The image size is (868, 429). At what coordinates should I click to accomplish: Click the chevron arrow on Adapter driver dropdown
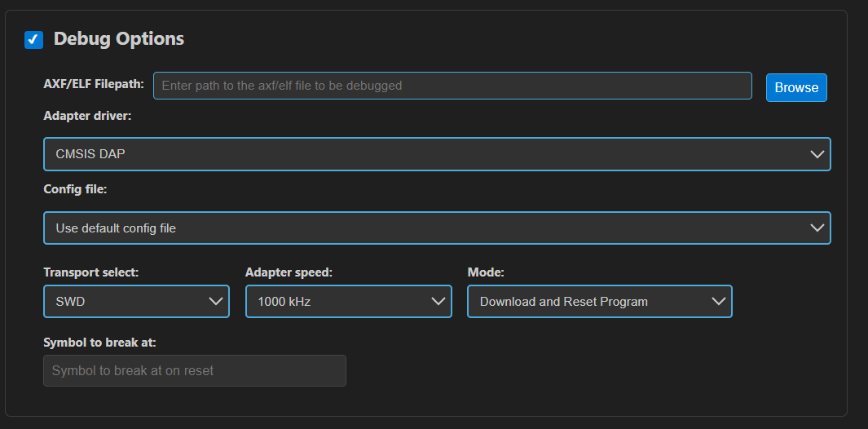[x=817, y=154]
